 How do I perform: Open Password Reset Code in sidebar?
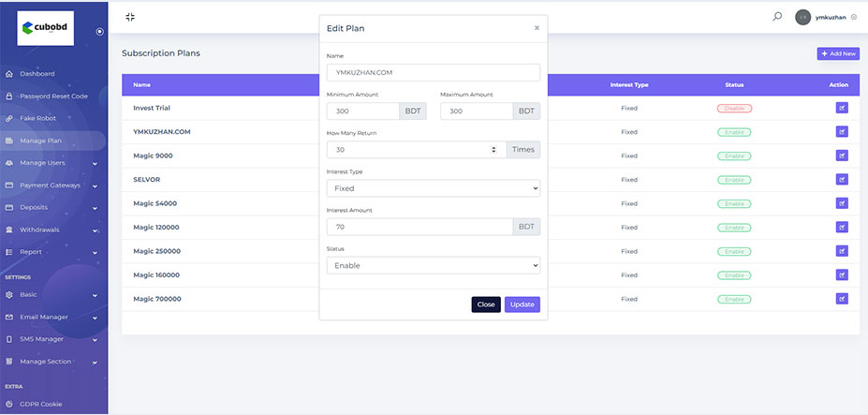coord(53,96)
